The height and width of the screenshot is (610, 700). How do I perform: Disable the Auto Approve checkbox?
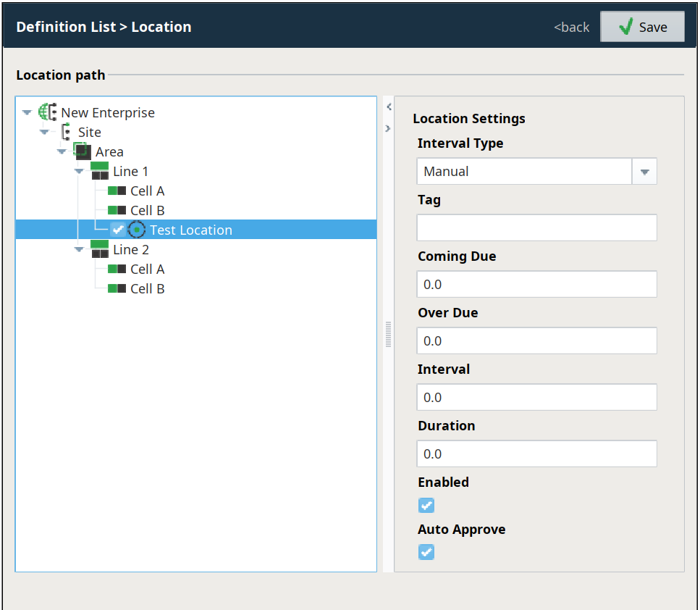426,552
